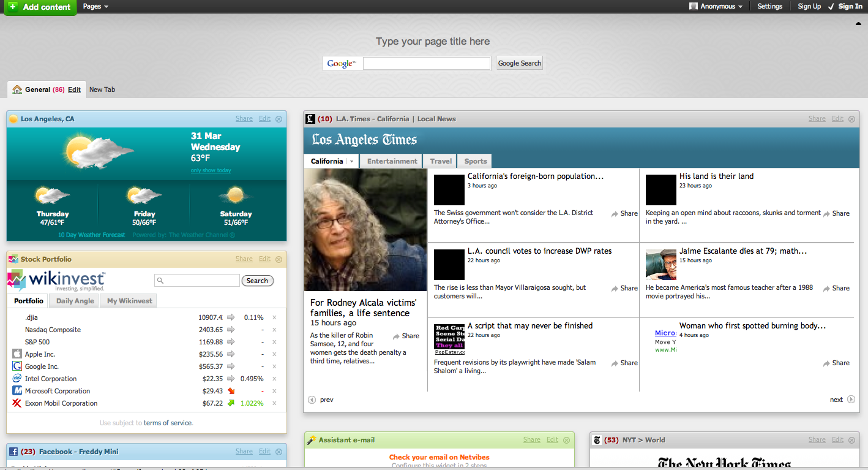Edit the General tab
This screenshot has width=868, height=470.
75,89
